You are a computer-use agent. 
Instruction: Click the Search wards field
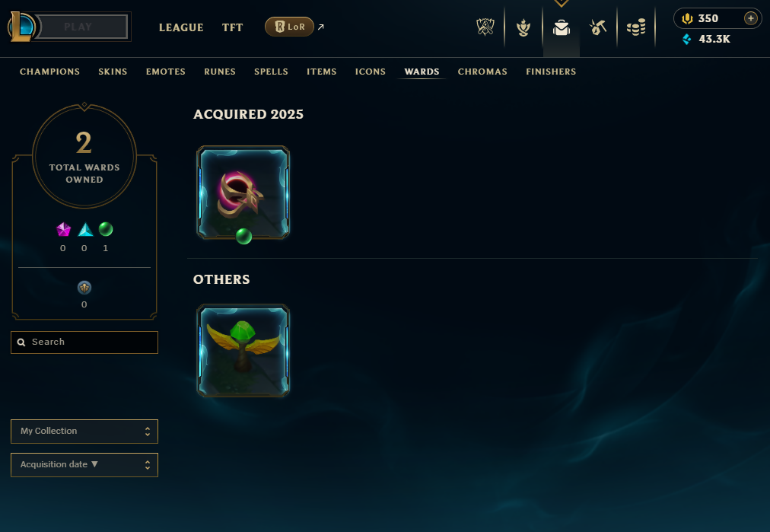tap(84, 342)
